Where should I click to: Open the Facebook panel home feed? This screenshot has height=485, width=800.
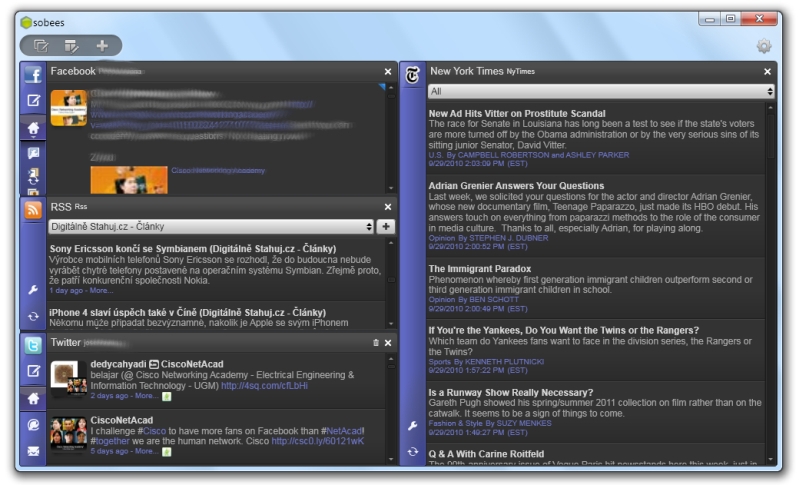(x=33, y=127)
